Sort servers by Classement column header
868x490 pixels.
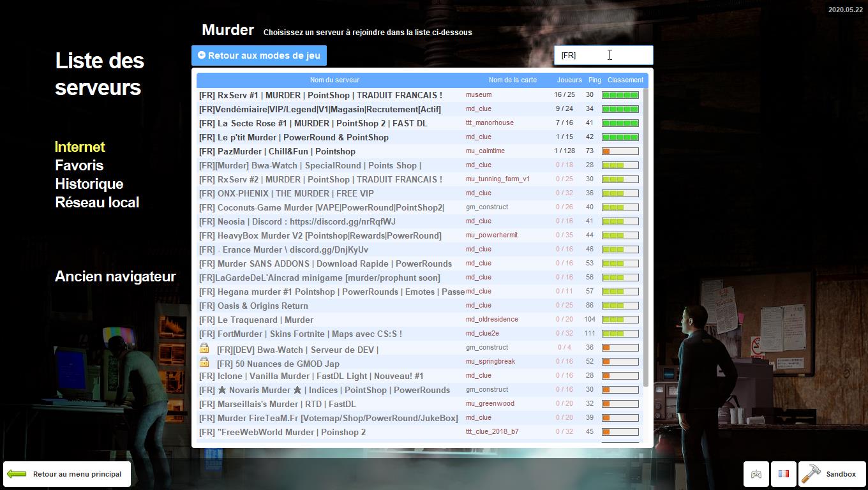point(625,80)
